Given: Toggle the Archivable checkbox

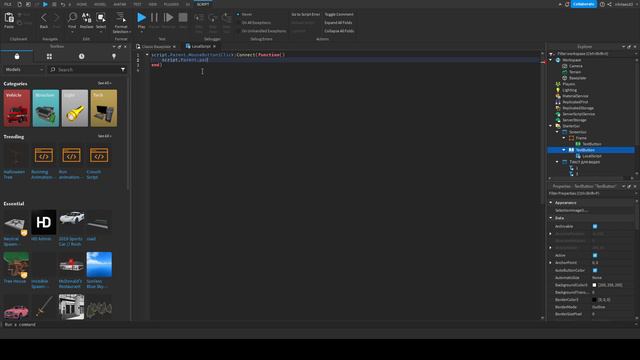Looking at the screenshot, I should (595, 227).
